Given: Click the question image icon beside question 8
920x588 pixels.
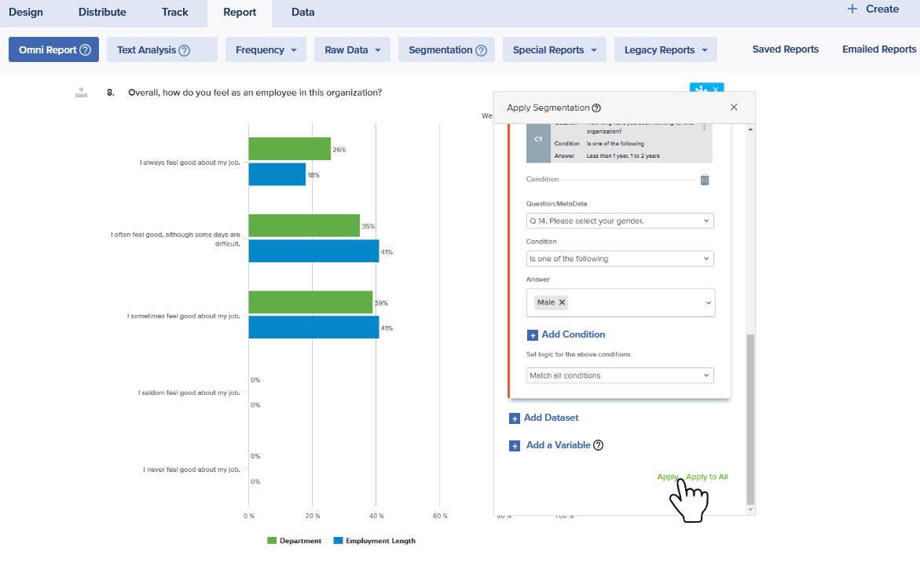Looking at the screenshot, I should (81, 93).
